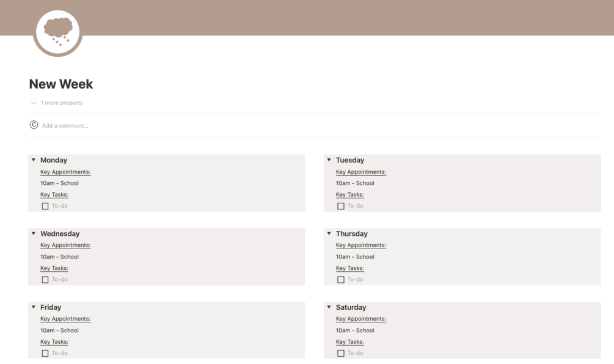614x364 pixels.
Task: Click the To-do placeholder text under Thursday
Action: coord(355,280)
